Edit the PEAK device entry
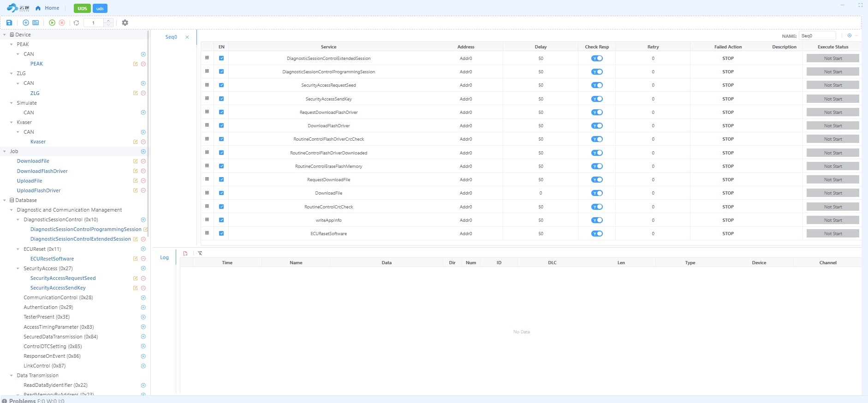This screenshot has width=868, height=403. click(136, 64)
